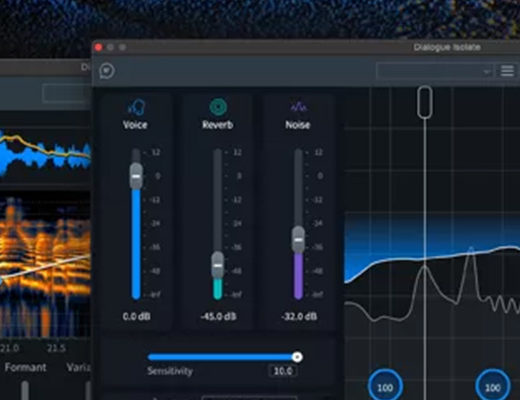Expand the preset dropdown in Dialogue Isolate
This screenshot has height=400, width=520.
coord(435,71)
